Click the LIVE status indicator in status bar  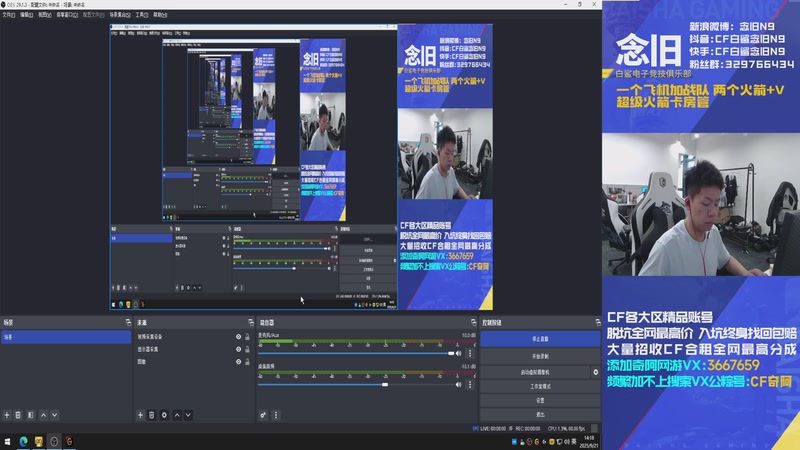click(489, 429)
